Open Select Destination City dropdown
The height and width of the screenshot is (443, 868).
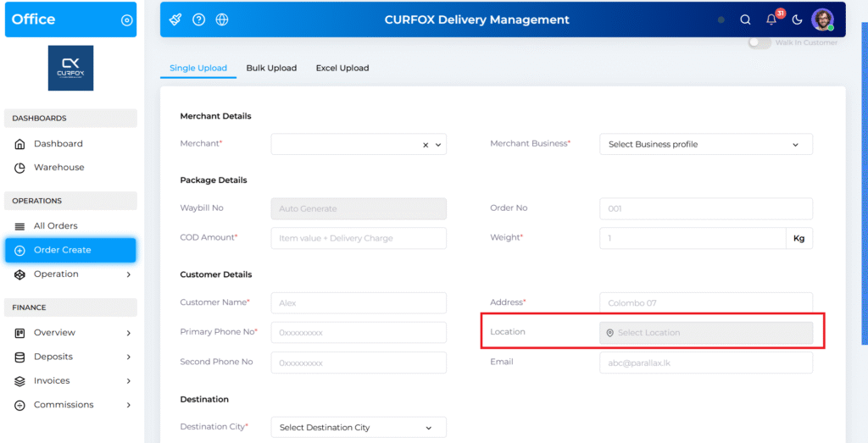click(358, 428)
